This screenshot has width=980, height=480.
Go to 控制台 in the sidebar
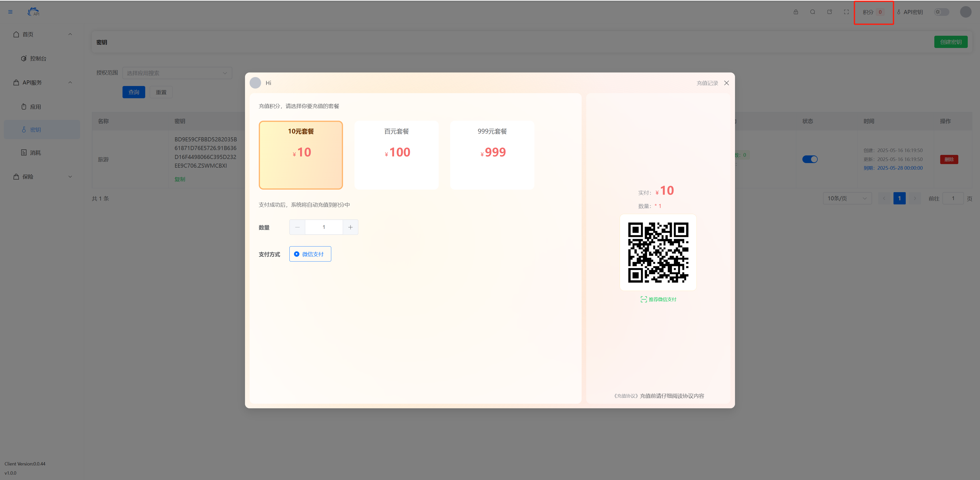[x=38, y=59]
